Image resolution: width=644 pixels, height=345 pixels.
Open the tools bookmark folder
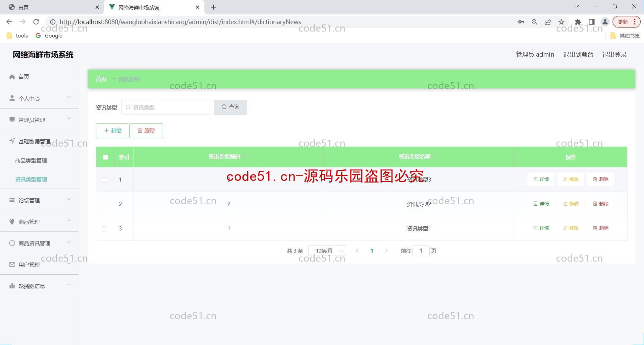17,36
